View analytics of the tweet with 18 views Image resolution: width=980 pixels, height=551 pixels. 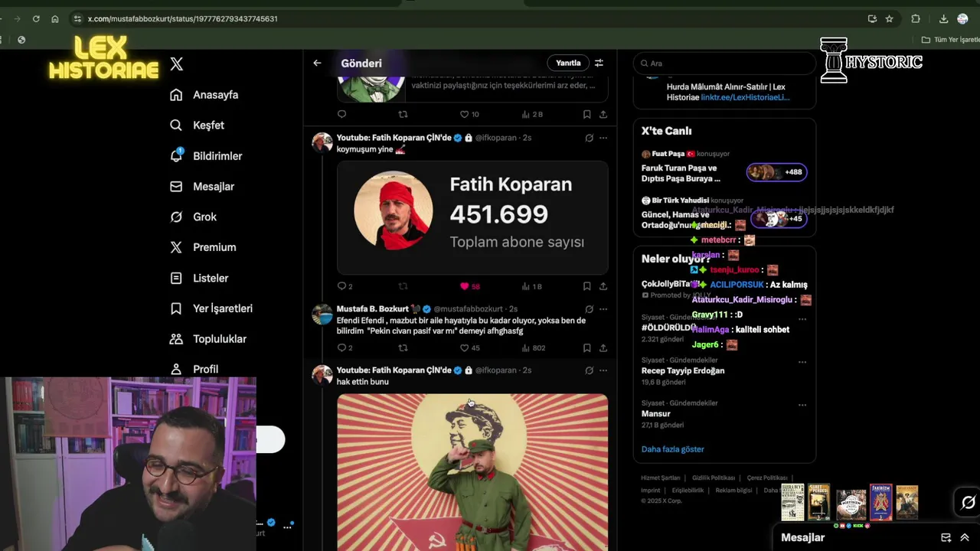click(531, 286)
